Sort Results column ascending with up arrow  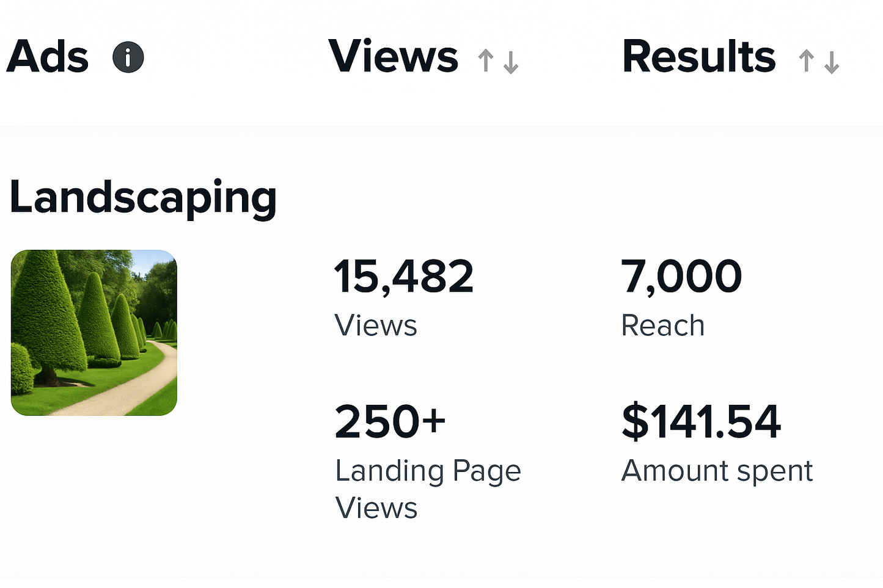click(807, 60)
